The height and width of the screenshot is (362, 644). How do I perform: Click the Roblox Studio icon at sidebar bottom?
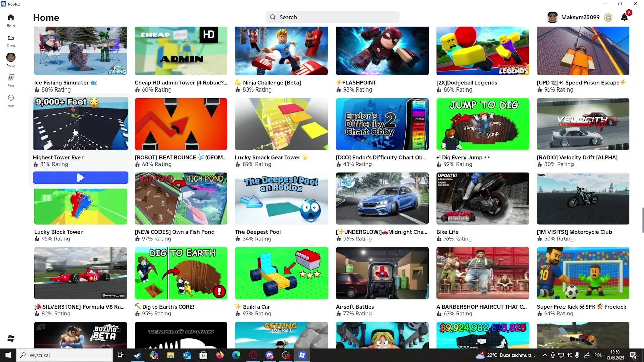tap(11, 338)
